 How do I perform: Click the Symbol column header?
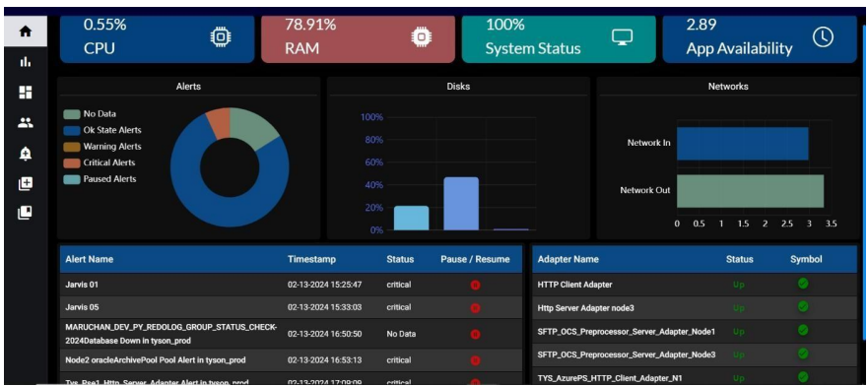(x=806, y=259)
